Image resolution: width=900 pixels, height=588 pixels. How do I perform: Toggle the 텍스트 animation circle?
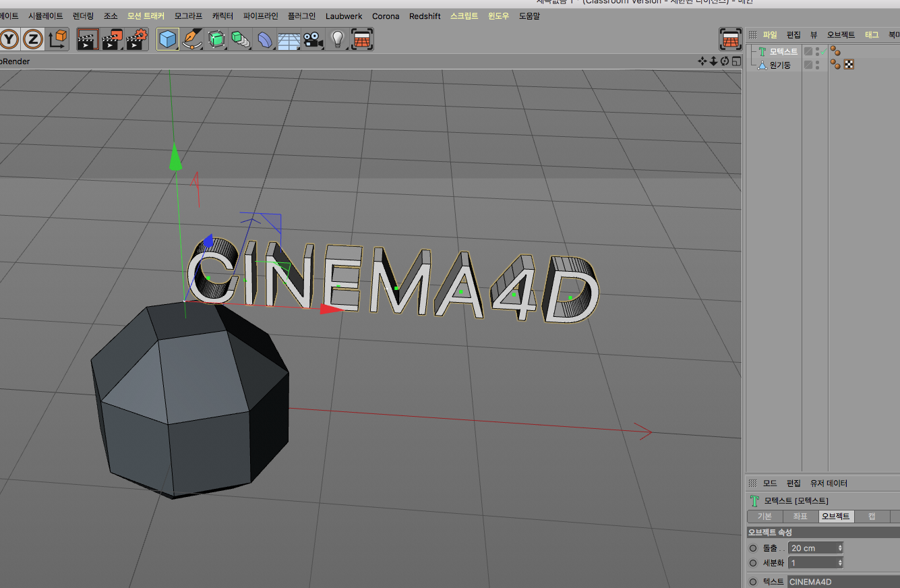pyautogui.click(x=753, y=582)
